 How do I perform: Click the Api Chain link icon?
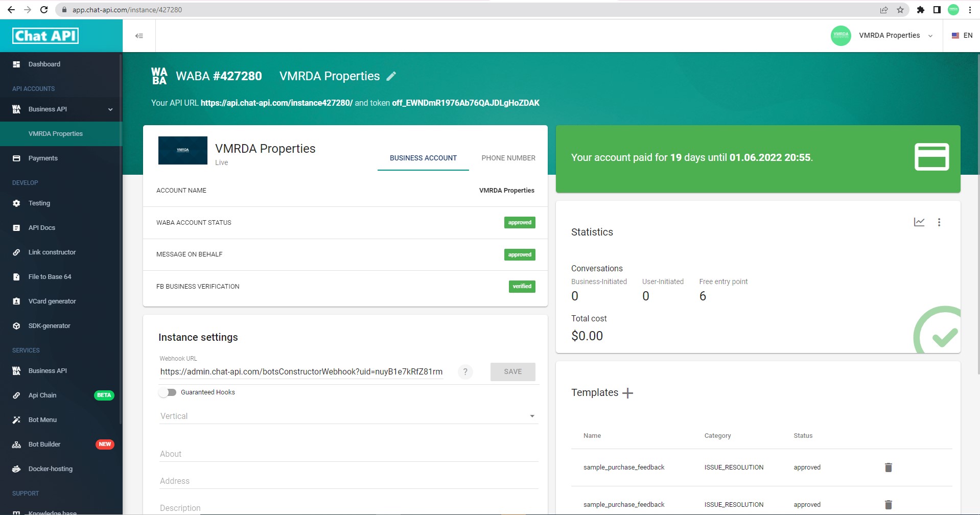[x=16, y=395]
